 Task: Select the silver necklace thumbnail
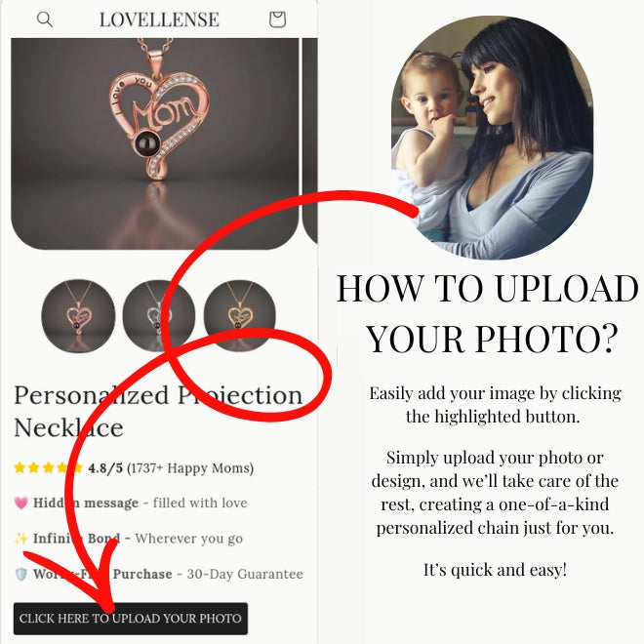[x=158, y=316]
